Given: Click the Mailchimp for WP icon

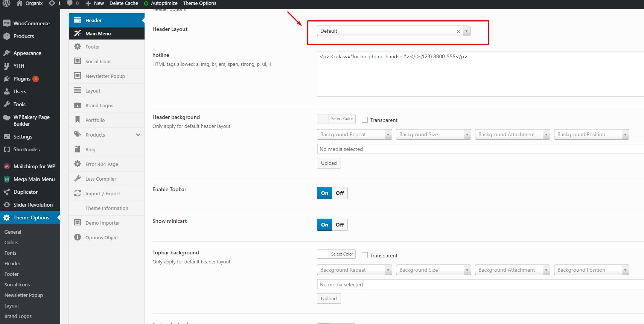Looking at the screenshot, I should 6,166.
